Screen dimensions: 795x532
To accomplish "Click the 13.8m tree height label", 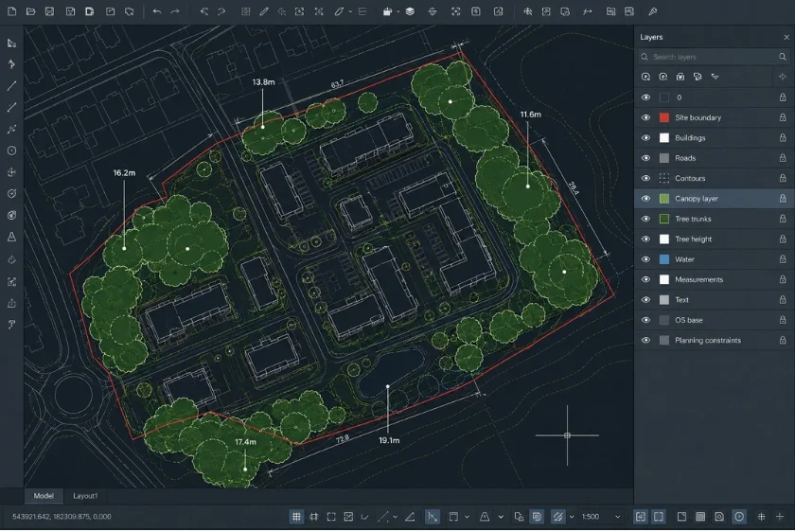I will (x=264, y=82).
